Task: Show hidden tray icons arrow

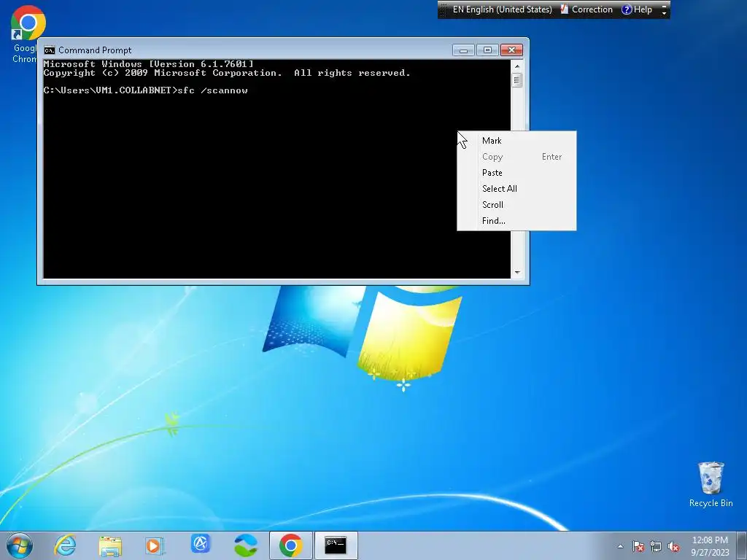Action: [620, 546]
